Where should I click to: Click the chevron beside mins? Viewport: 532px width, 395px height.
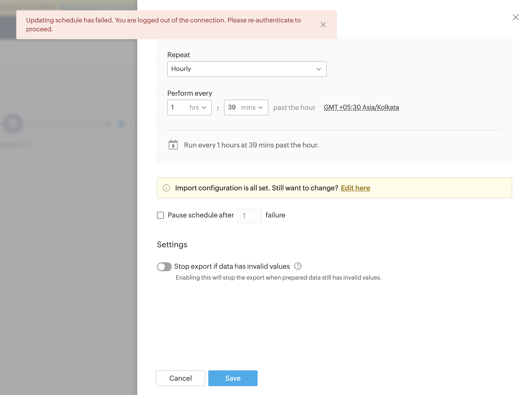261,108
